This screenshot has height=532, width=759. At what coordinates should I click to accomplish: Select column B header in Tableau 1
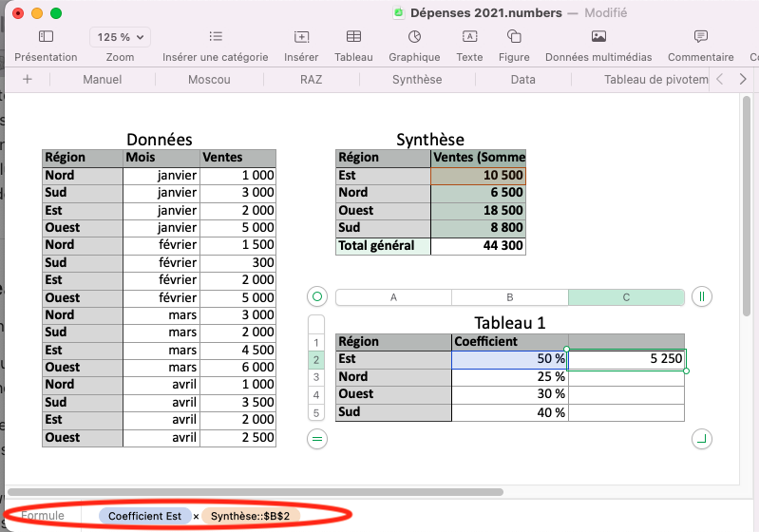click(x=509, y=297)
